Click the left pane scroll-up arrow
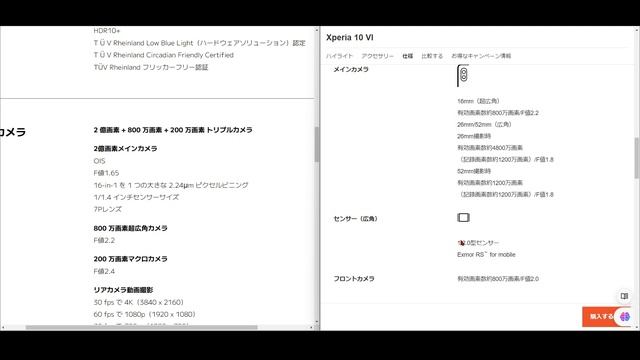 (x=316, y=30)
